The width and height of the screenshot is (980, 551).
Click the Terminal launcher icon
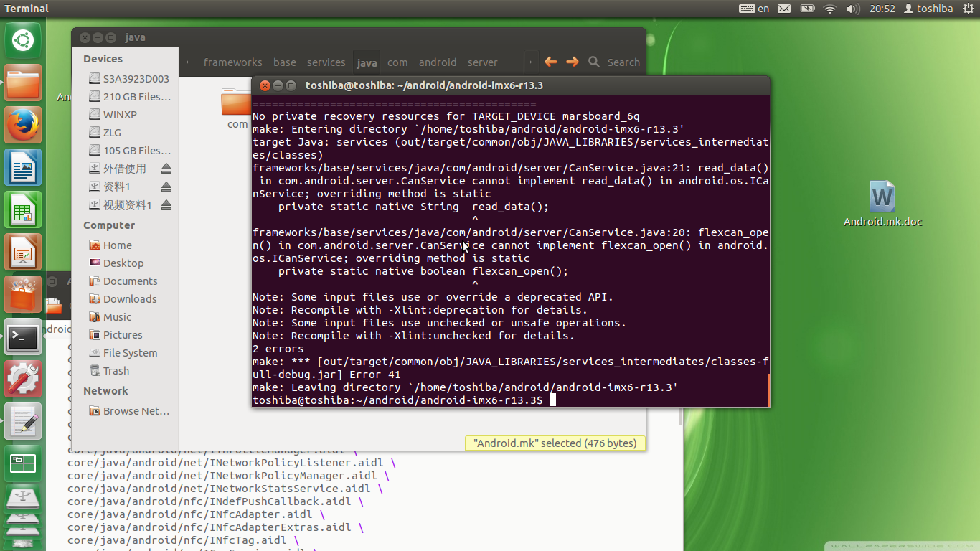tap(23, 336)
